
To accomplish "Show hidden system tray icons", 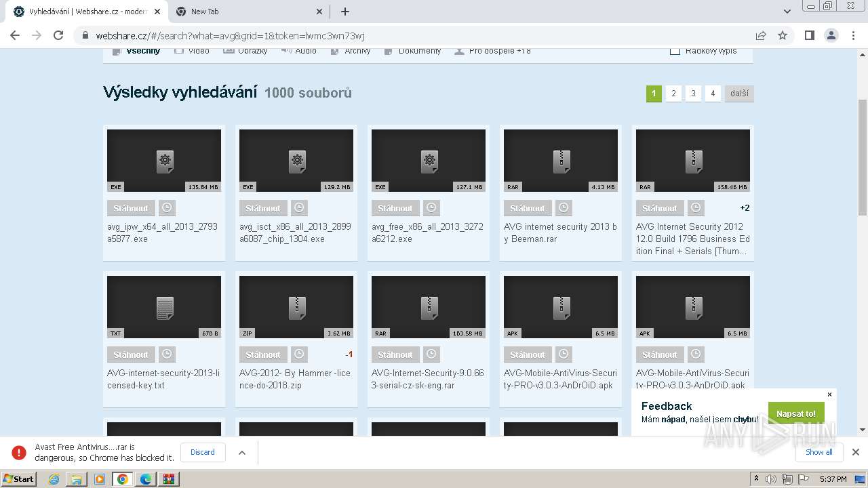I will pos(756,479).
